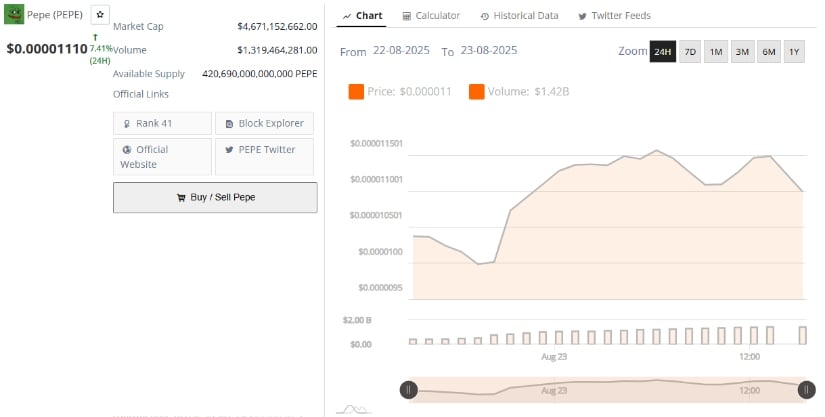Click the volume value $1,319,464,281.00
The image size is (825, 417).
click(x=277, y=50)
